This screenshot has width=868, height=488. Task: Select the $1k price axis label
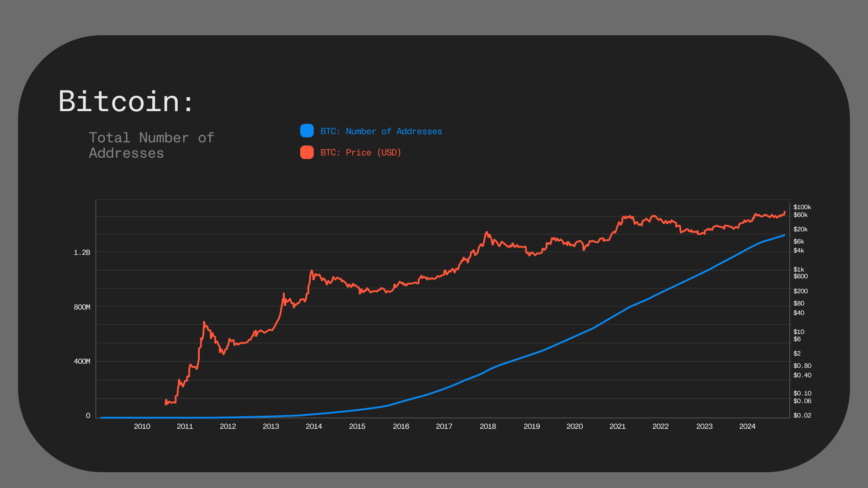coord(798,269)
